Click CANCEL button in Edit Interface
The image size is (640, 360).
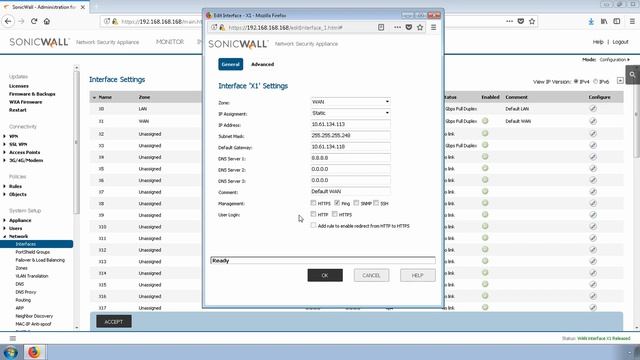coord(371,275)
